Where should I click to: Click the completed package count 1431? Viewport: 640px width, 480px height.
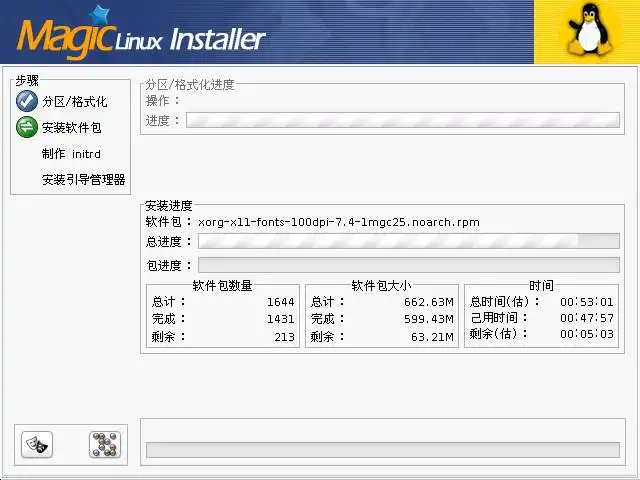281,319
